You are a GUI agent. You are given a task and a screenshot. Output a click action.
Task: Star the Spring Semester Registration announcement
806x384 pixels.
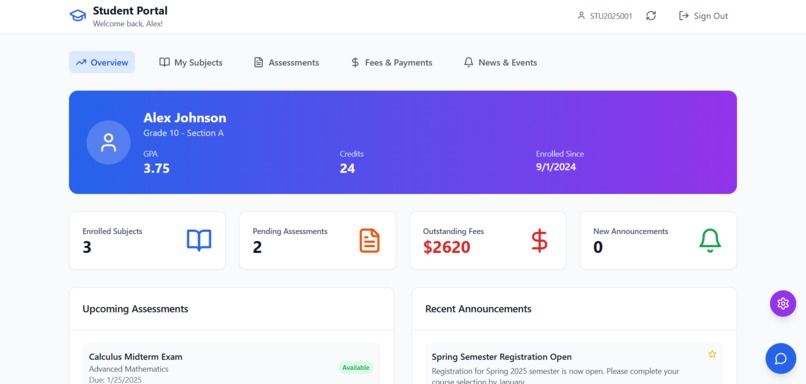712,354
